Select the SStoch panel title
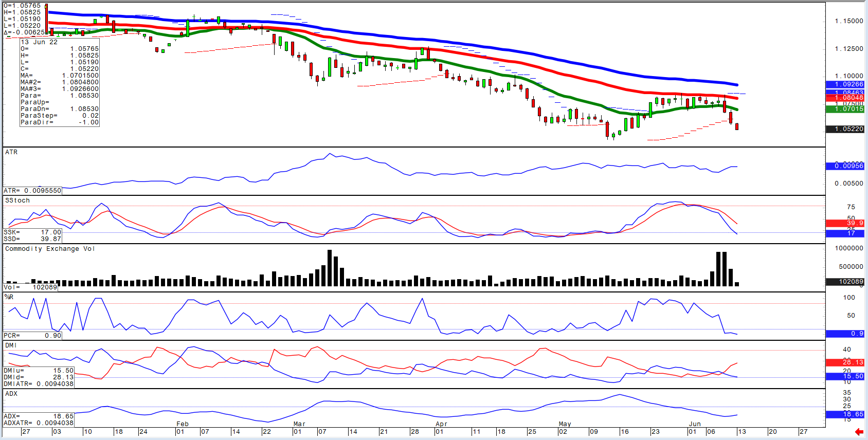The image size is (868, 440). tap(17, 200)
